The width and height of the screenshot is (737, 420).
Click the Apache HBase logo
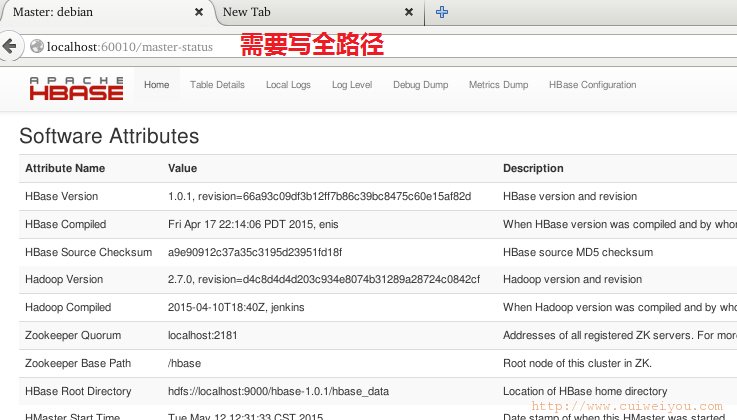click(77, 88)
